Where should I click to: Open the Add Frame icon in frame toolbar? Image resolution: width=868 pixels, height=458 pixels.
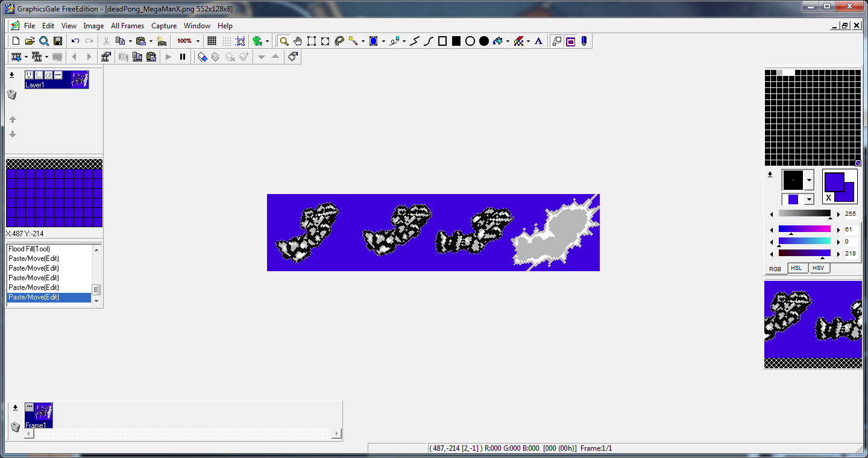point(16,57)
